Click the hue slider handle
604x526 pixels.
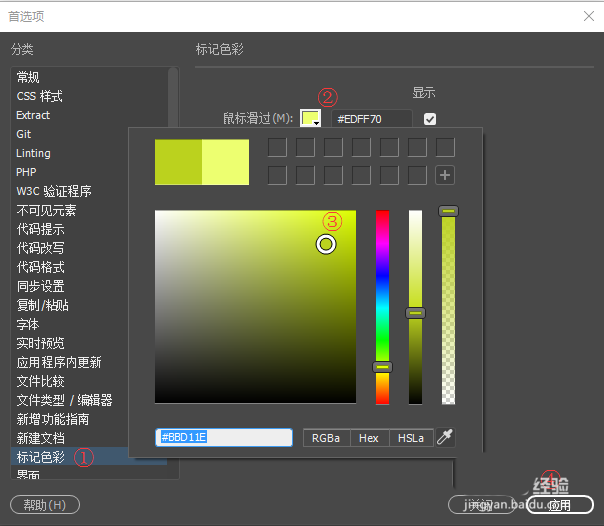[383, 367]
